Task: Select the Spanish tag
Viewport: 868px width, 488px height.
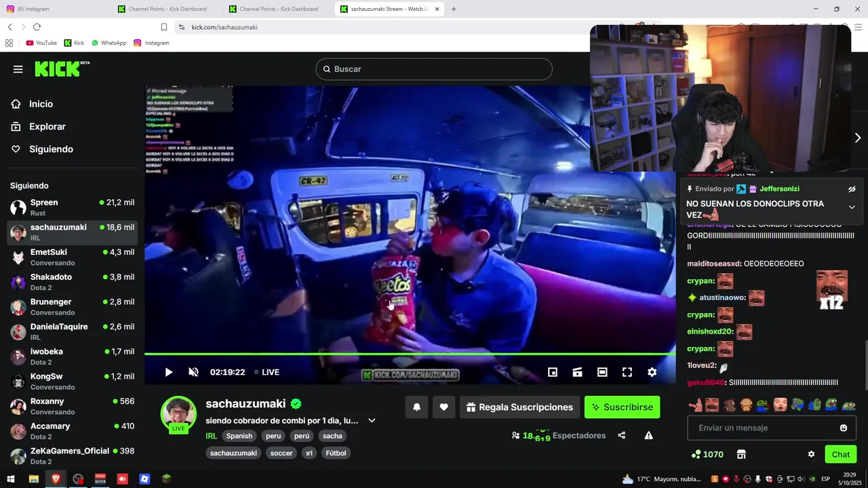Action: click(x=239, y=436)
